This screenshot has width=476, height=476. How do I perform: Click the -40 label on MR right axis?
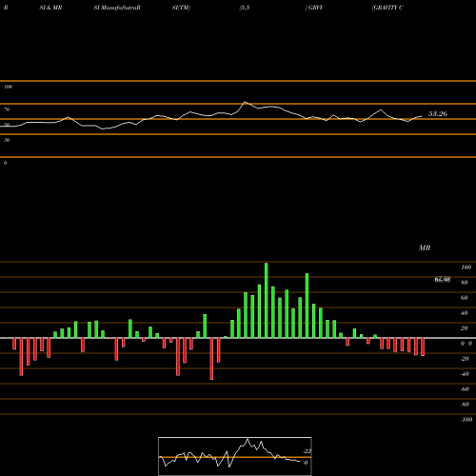click(x=465, y=374)
